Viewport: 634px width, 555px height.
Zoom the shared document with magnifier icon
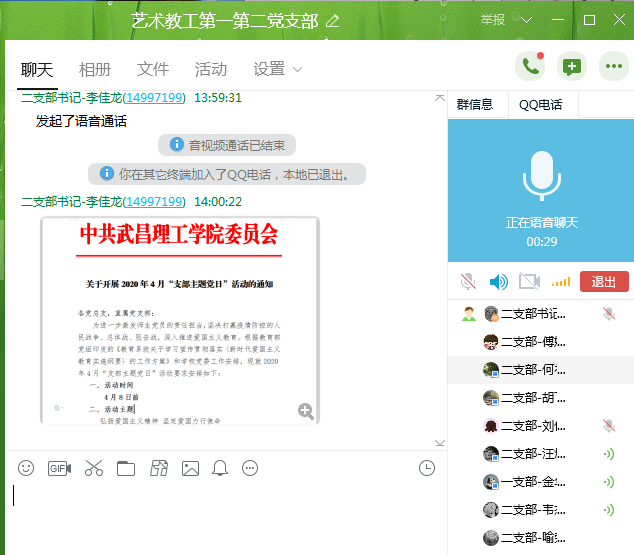pos(306,411)
